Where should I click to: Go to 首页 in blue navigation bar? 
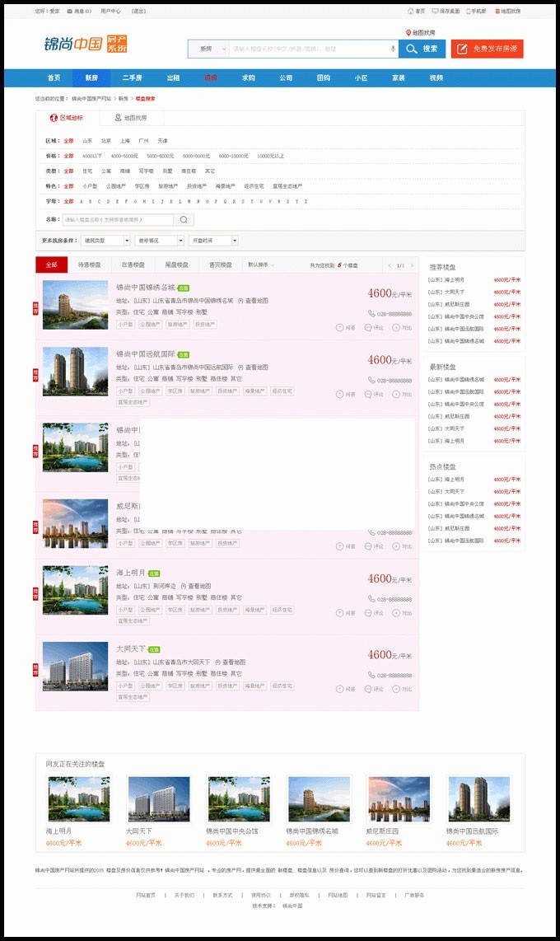(x=54, y=78)
